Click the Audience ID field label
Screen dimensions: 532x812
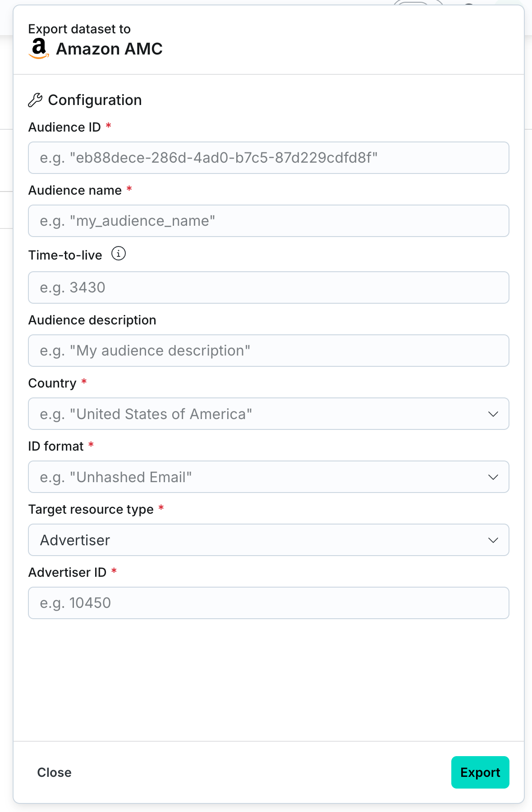point(64,127)
